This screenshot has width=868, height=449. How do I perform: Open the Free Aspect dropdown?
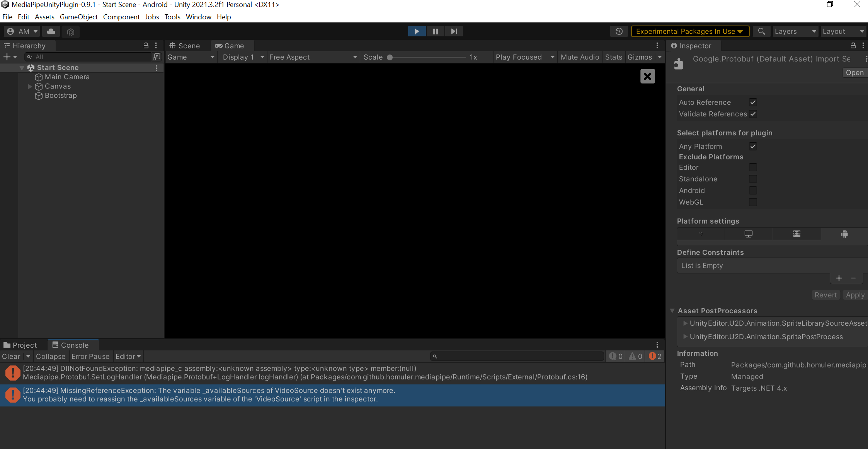point(312,57)
